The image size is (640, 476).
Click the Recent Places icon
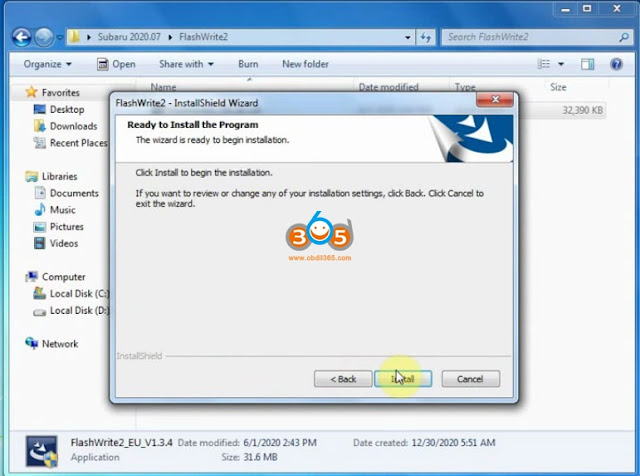point(40,143)
